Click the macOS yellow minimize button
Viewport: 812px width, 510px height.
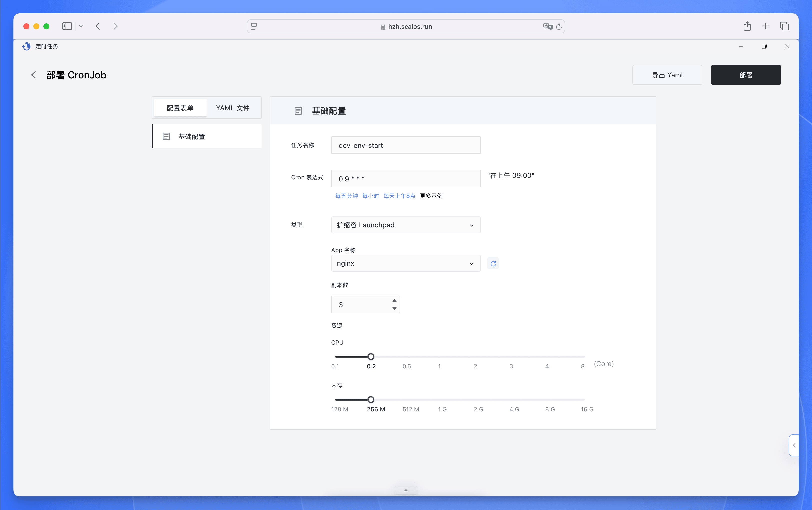(36, 26)
